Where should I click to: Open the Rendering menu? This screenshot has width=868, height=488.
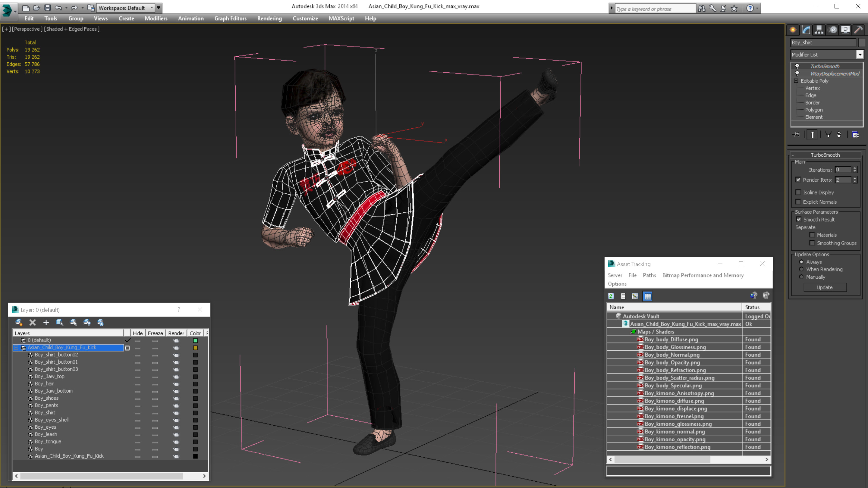(x=269, y=18)
